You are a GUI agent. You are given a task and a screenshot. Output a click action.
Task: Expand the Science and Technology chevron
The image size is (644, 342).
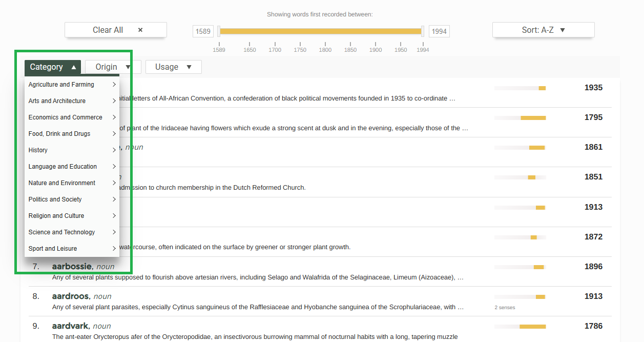click(x=114, y=232)
